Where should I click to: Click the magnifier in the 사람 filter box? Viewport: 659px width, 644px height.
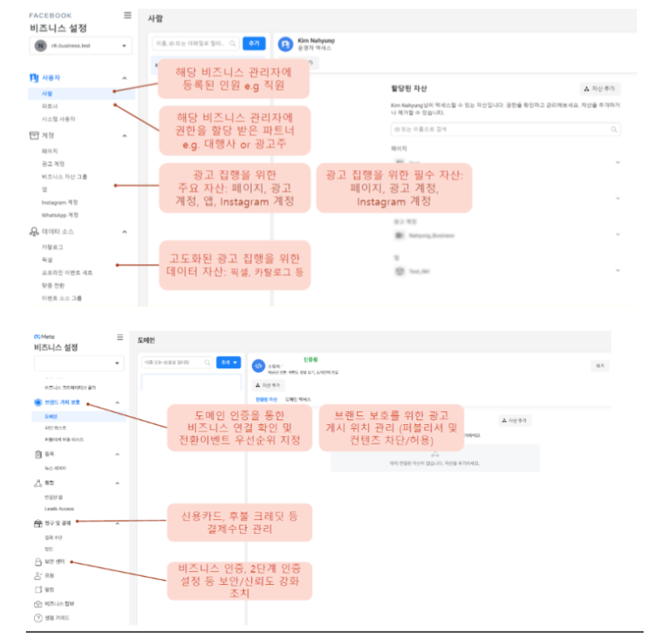tap(233, 43)
